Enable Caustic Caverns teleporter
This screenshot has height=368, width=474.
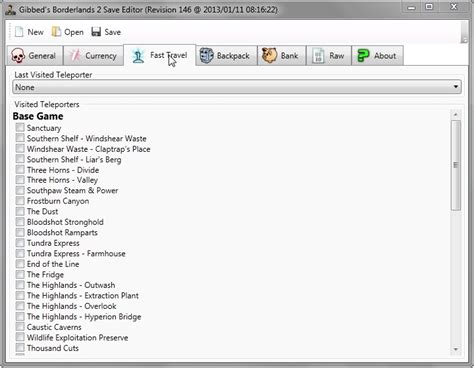[20, 327]
